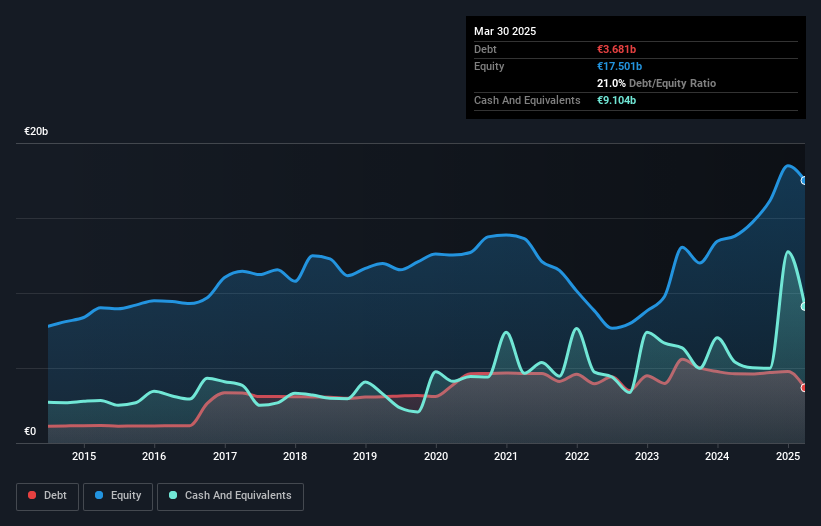
Task: Click the Mar 30 2025 tooltip date
Action: click(505, 31)
